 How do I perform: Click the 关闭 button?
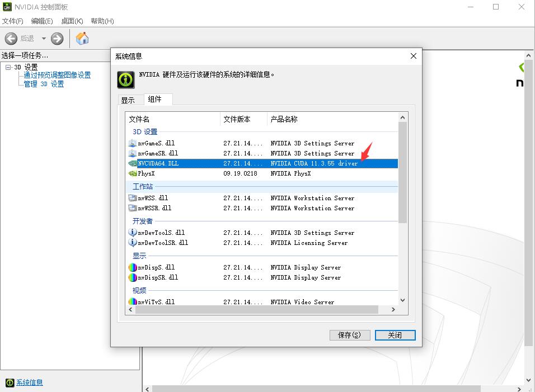coord(395,335)
